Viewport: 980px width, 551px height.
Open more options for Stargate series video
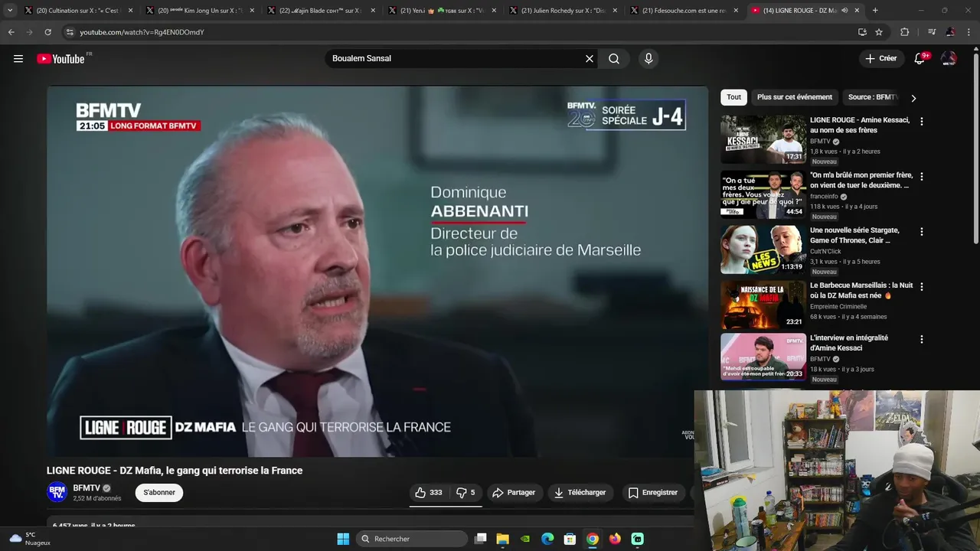pyautogui.click(x=922, y=232)
